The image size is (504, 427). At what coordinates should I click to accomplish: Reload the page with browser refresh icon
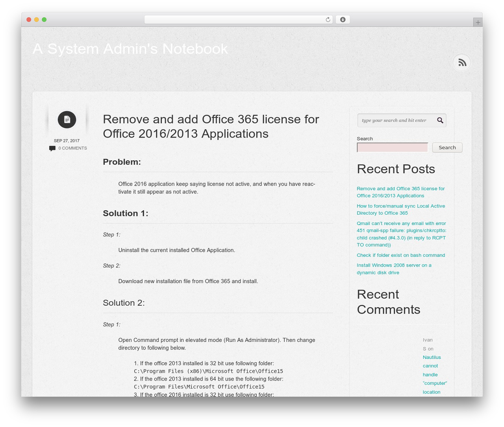(x=328, y=20)
